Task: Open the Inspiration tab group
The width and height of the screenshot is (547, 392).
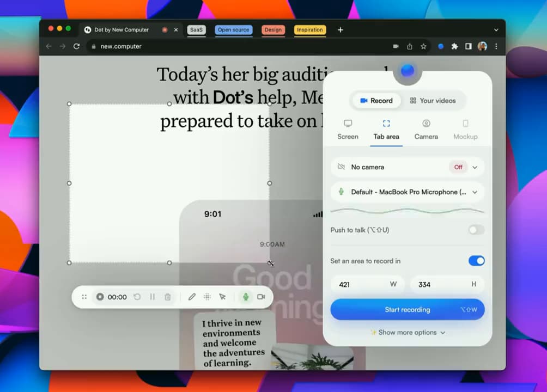Action: (x=310, y=30)
